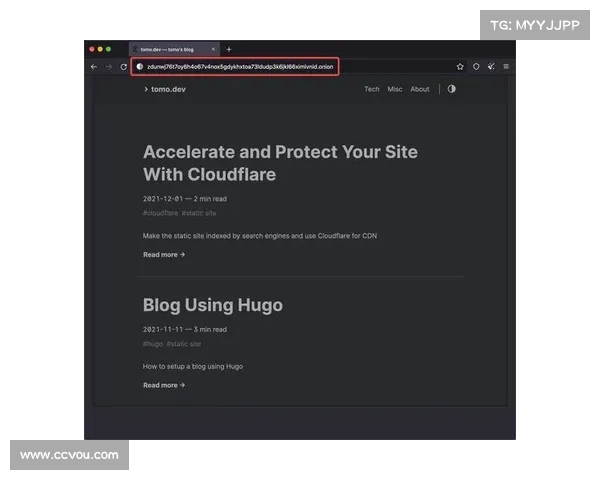Go to the Tech section
600x480 pixels.
tap(372, 89)
